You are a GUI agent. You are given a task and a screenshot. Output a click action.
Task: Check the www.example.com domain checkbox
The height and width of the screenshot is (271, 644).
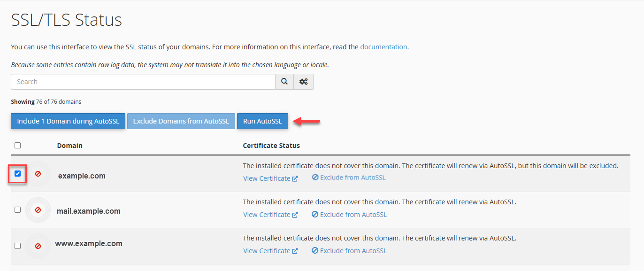click(x=17, y=246)
